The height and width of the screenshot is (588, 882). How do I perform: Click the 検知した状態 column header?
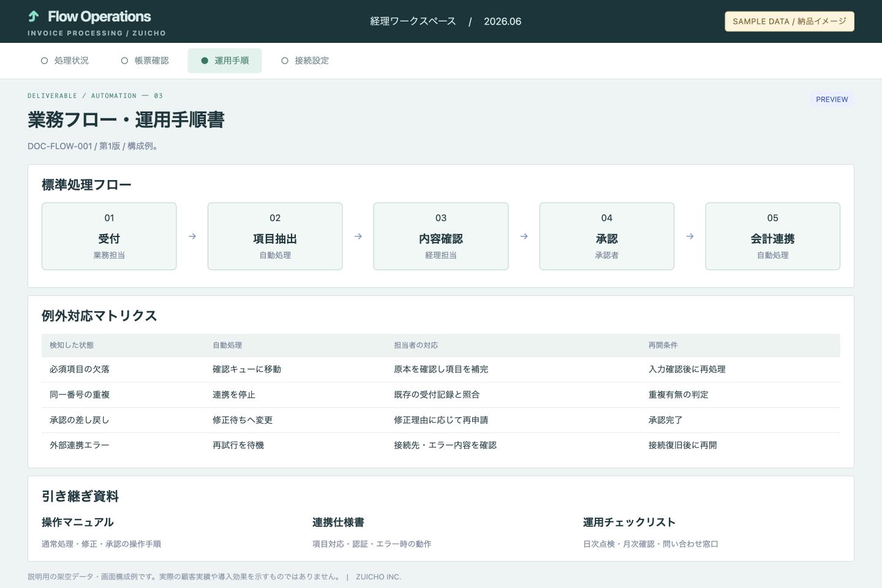(72, 345)
